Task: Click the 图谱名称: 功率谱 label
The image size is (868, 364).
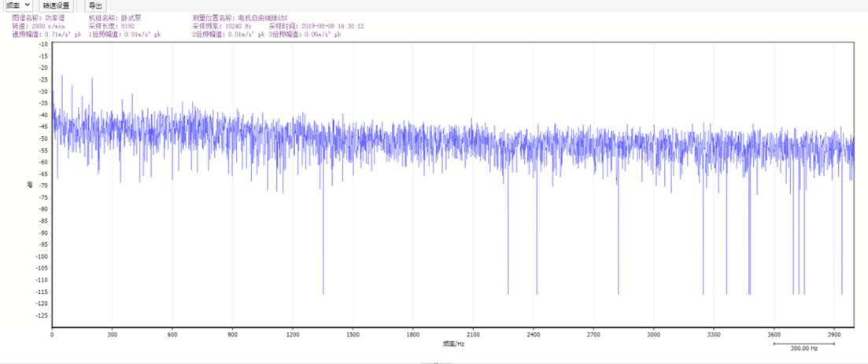Action: pos(38,17)
